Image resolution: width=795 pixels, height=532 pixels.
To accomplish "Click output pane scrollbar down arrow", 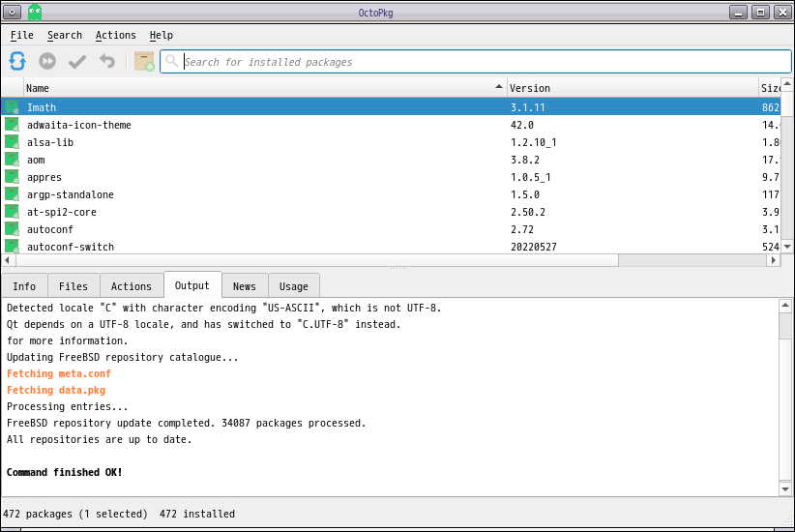I will pos(785,489).
